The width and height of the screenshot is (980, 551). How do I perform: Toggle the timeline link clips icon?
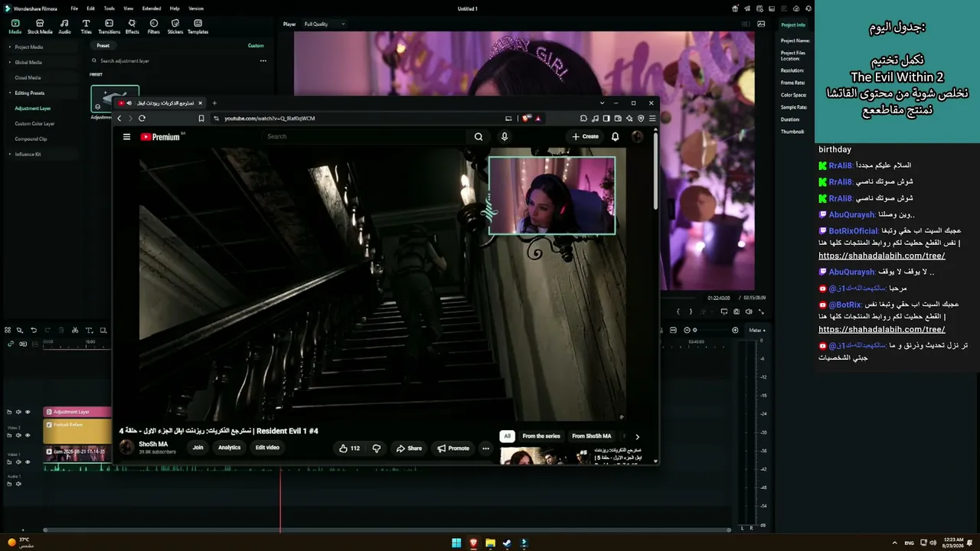[11, 344]
